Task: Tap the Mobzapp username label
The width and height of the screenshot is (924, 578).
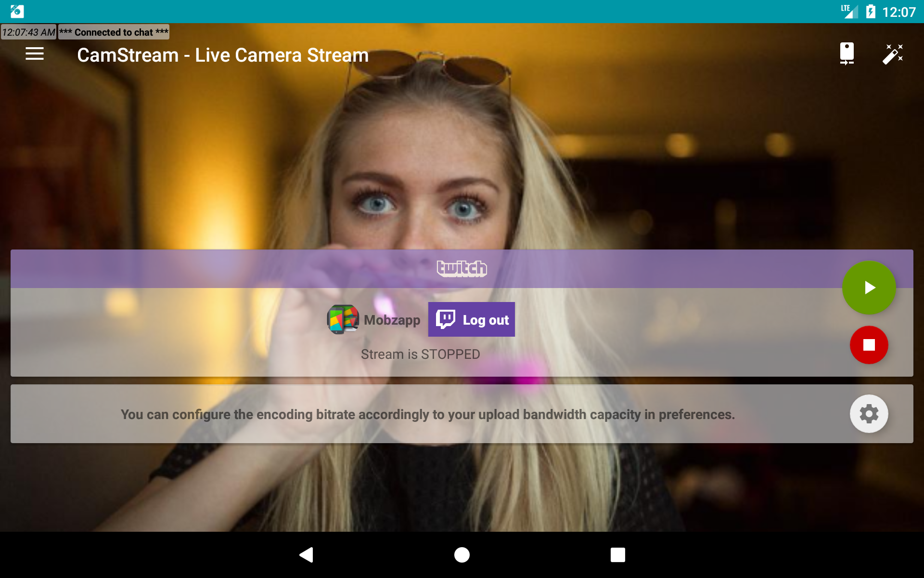Action: tap(392, 320)
